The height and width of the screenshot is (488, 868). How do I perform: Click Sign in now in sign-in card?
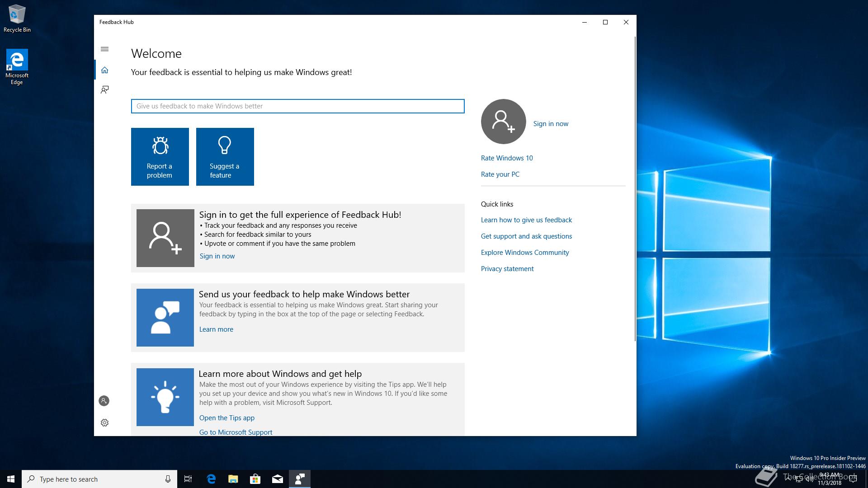click(x=217, y=256)
